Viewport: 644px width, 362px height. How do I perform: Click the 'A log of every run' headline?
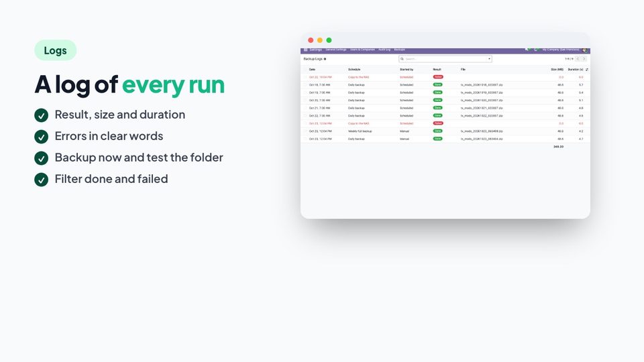[129, 84]
